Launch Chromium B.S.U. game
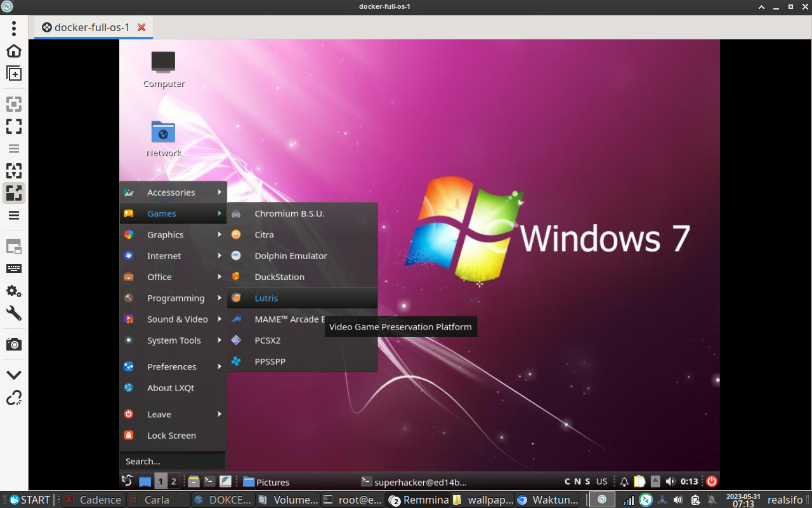This screenshot has width=812, height=508. (303, 213)
